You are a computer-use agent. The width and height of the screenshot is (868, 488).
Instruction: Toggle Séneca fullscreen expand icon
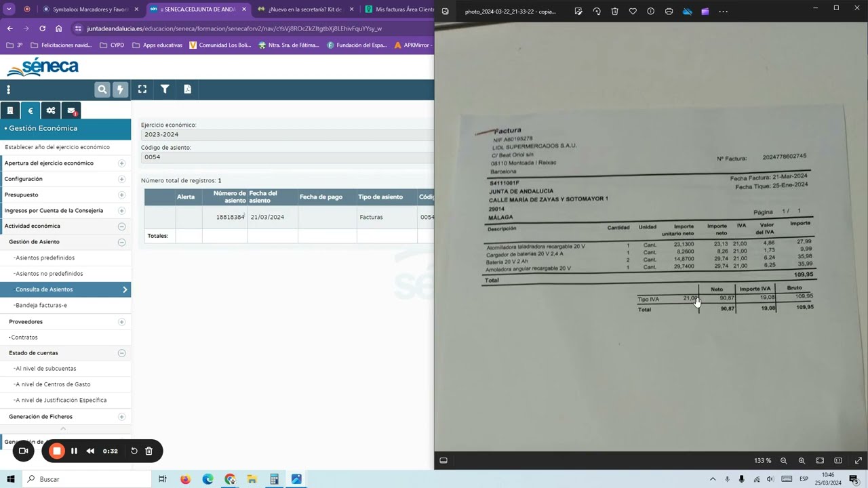click(142, 89)
